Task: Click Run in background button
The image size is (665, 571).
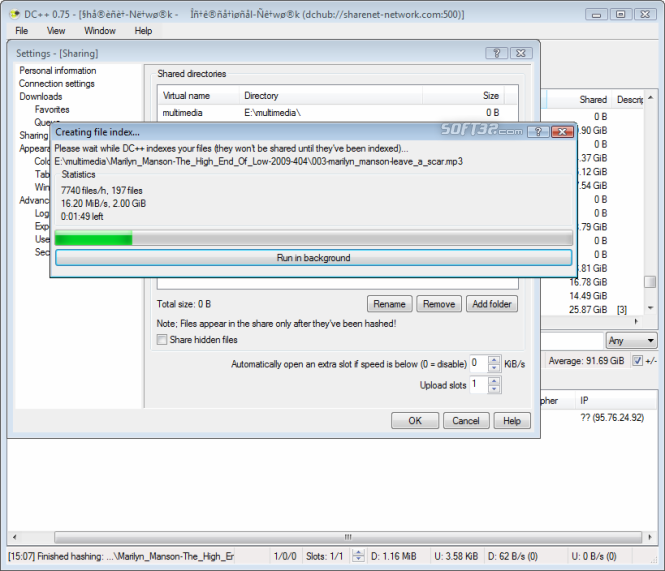Action: pos(313,258)
